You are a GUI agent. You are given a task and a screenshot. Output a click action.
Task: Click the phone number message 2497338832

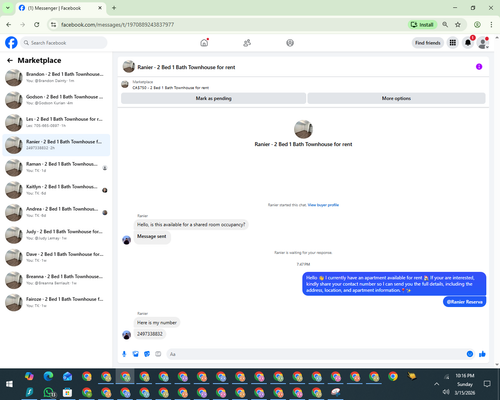(150, 334)
